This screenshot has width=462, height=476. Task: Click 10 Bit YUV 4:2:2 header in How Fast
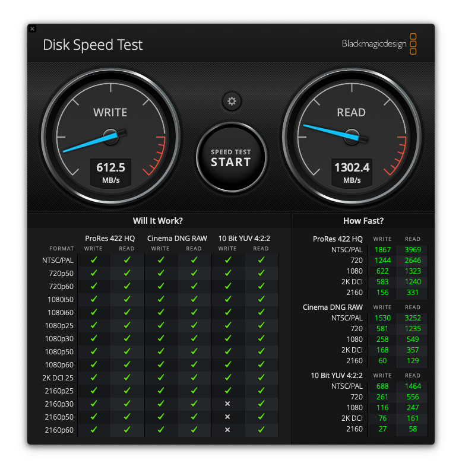(337, 376)
